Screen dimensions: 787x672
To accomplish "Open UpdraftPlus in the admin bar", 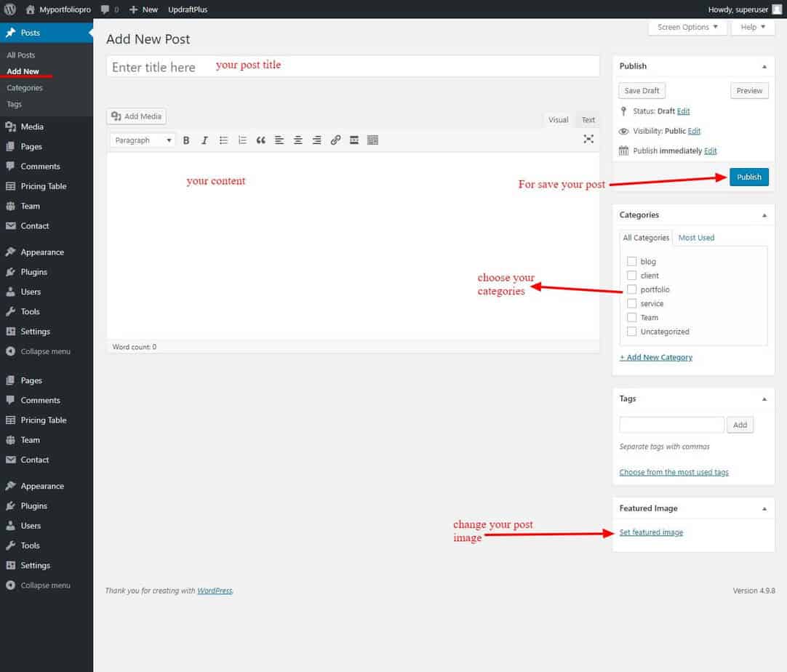I will tap(188, 9).
